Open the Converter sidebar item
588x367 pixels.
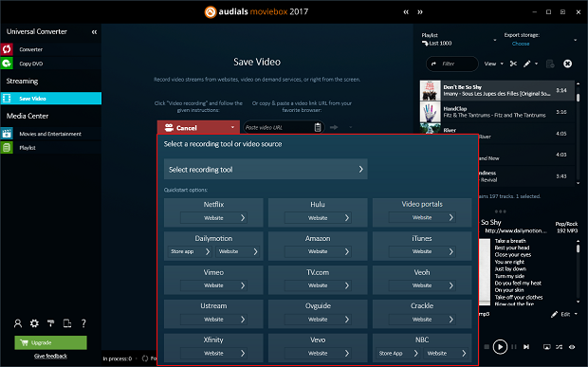50,49
